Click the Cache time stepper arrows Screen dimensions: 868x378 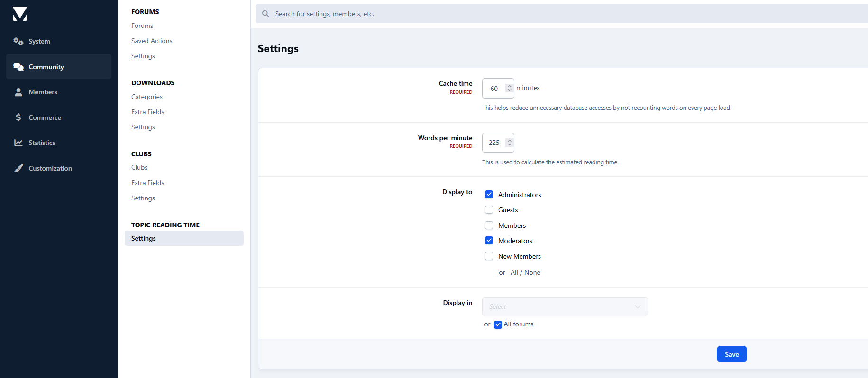[x=509, y=89]
